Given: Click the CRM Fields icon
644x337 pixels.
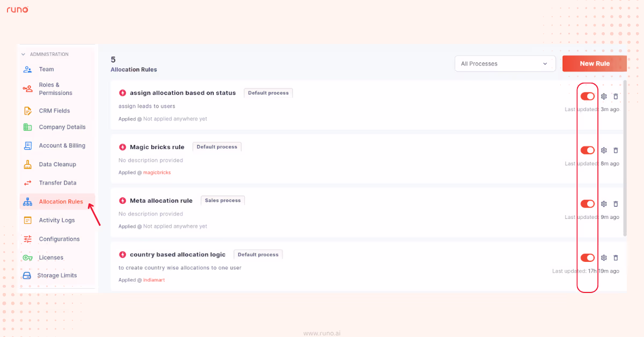Looking at the screenshot, I should point(28,110).
